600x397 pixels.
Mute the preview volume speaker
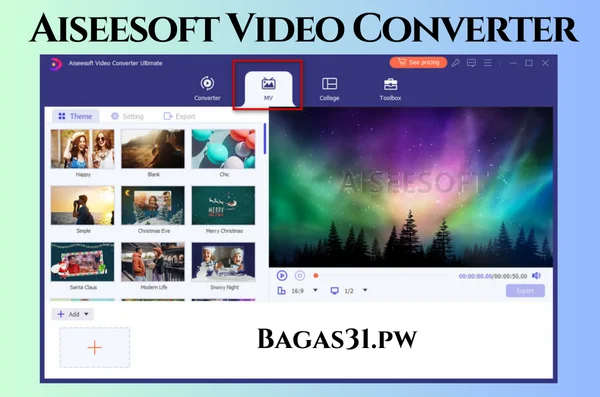[x=536, y=276]
